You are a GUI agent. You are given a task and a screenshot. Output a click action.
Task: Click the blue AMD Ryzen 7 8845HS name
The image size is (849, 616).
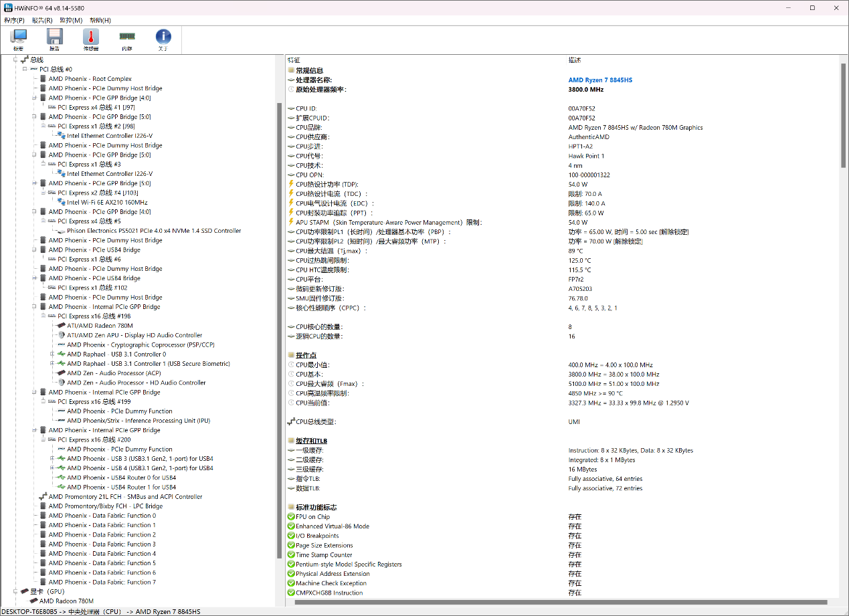(x=600, y=80)
